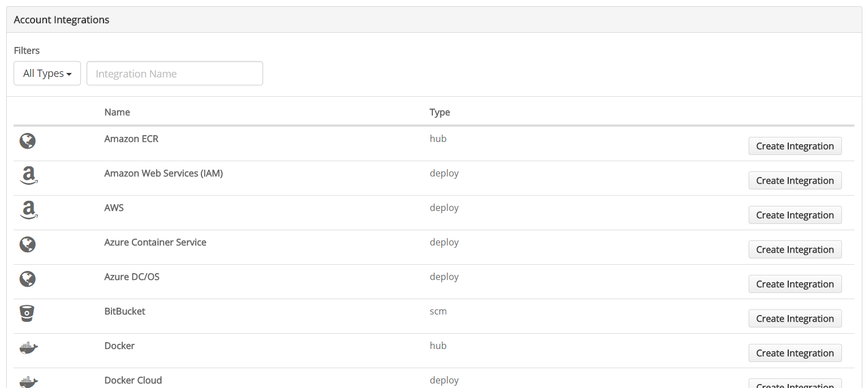Create Integration for AWS

(x=795, y=215)
